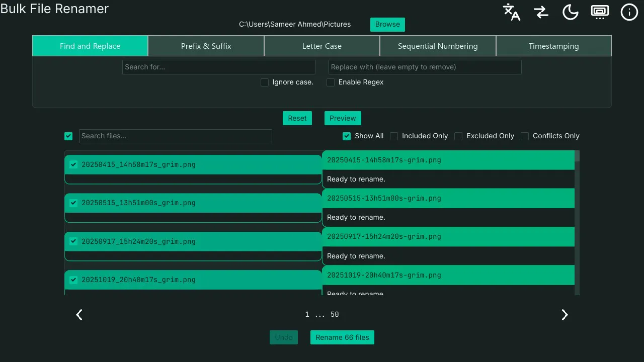The image size is (644, 362).
Task: Toggle the select-all files checkbox
Action: tap(68, 136)
